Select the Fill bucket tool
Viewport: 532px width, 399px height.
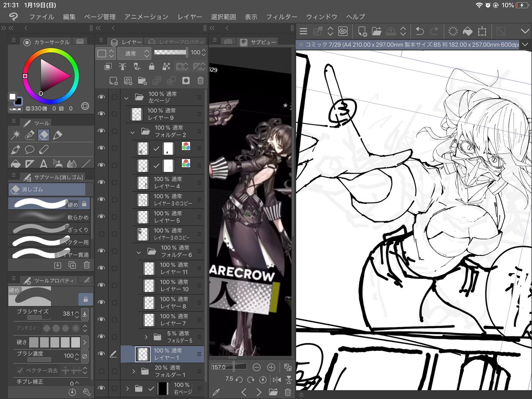click(x=16, y=164)
